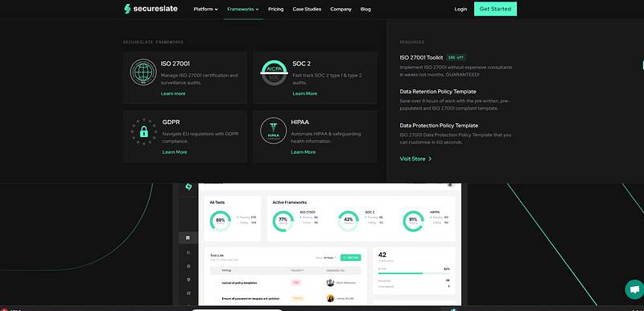Viewport: 644px width, 311px height.
Task: Open the ISO 27001 Toolkit resource
Action: tap(421, 57)
